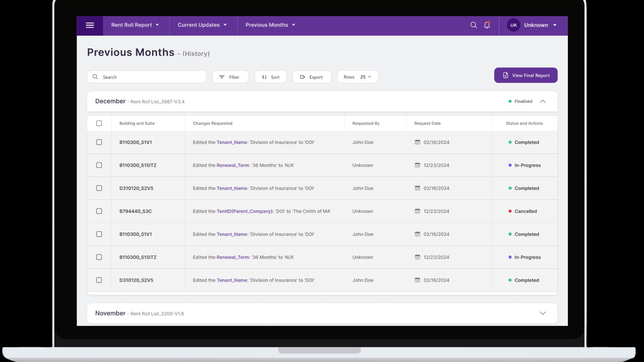Toggle checkbox for B794440_S3C row
This screenshot has width=644, height=362.
click(99, 211)
